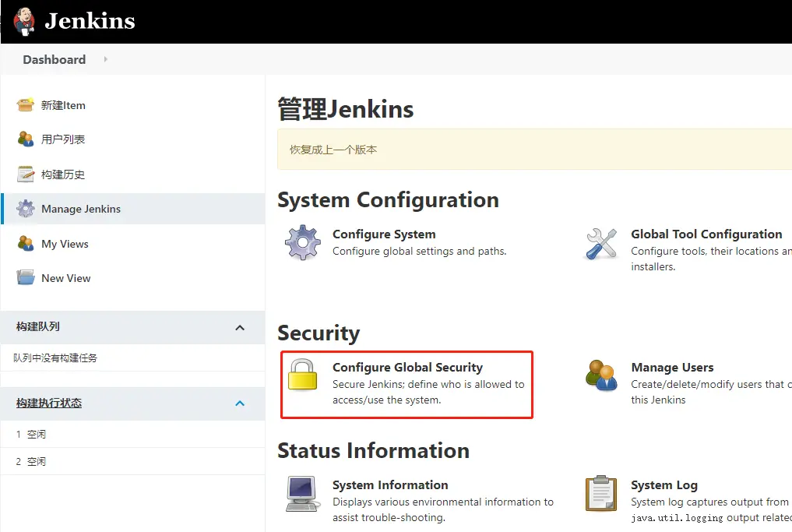
Task: Click the Jenkins butler logo icon
Action: [x=24, y=21]
